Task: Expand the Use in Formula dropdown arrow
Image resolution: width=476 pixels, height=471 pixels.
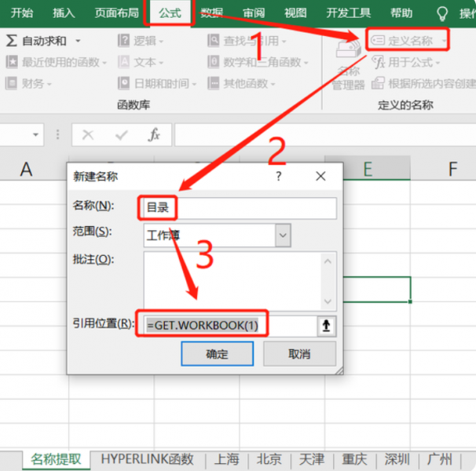Action: click(x=438, y=63)
